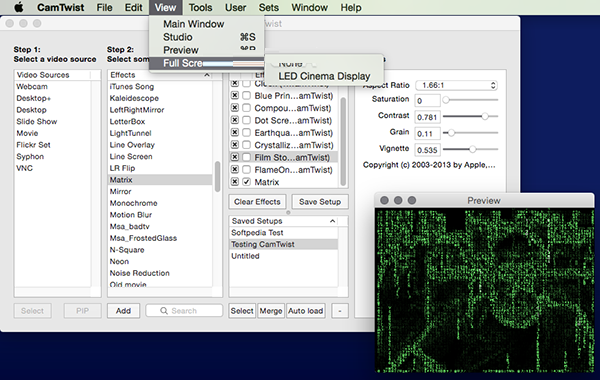Enable the FlameOn effect checkbox
Image resolution: width=600 pixels, height=380 pixels.
pyautogui.click(x=247, y=169)
